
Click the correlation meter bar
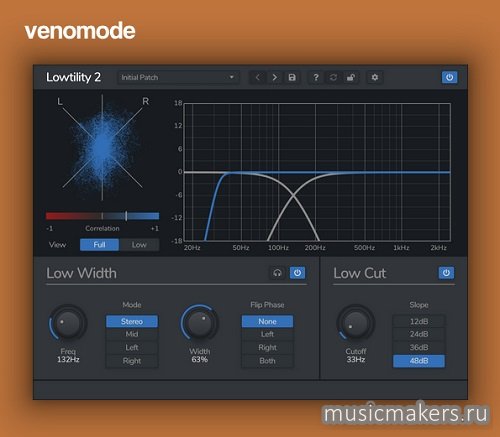(102, 216)
